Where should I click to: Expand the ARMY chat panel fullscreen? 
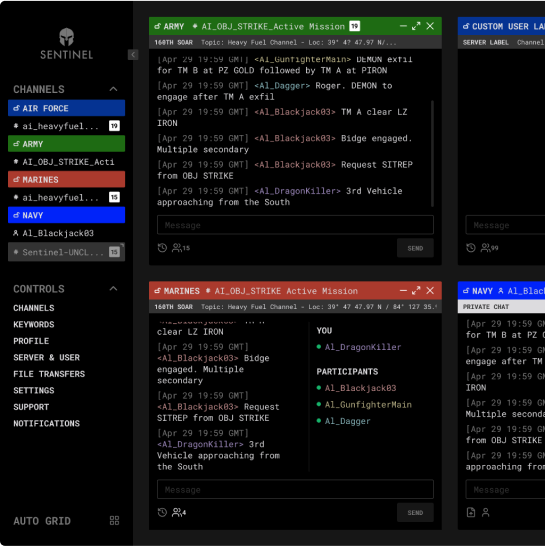(416, 26)
